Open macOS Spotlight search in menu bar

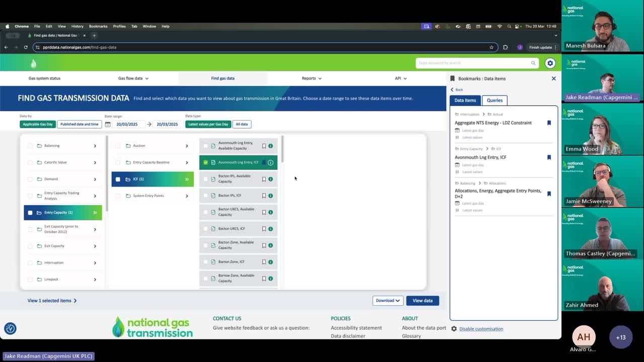[x=509, y=26]
